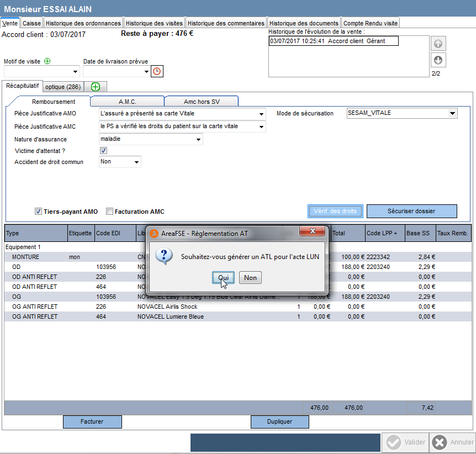Image resolution: width=476 pixels, height=454 pixels.
Task: Toggle the Victime d'attentat checkbox
Action: coord(103,150)
